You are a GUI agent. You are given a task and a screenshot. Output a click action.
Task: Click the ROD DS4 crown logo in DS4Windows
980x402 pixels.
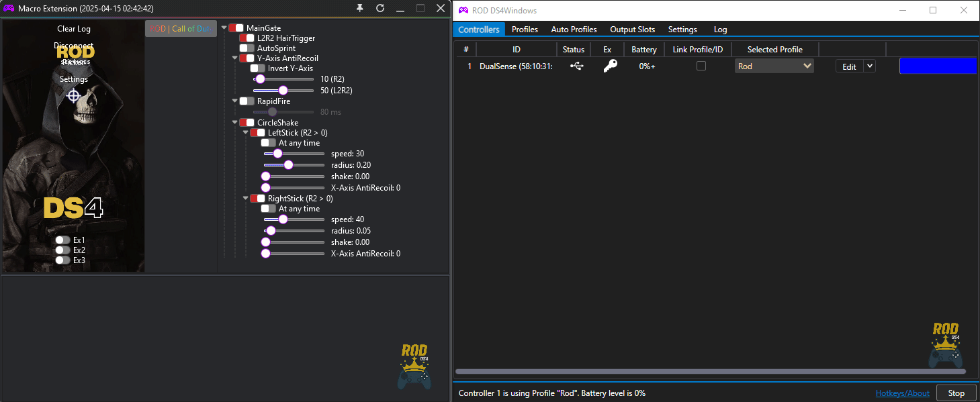pos(946,345)
